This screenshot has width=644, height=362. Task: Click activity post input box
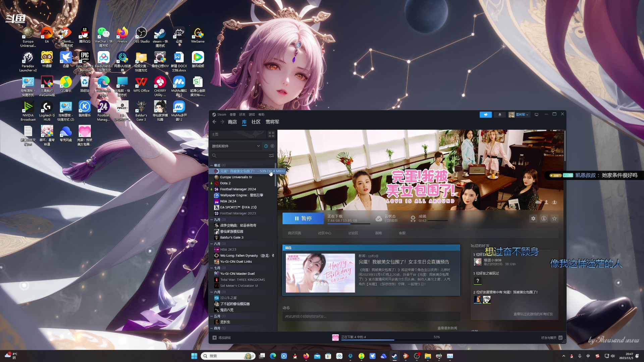coord(371,316)
